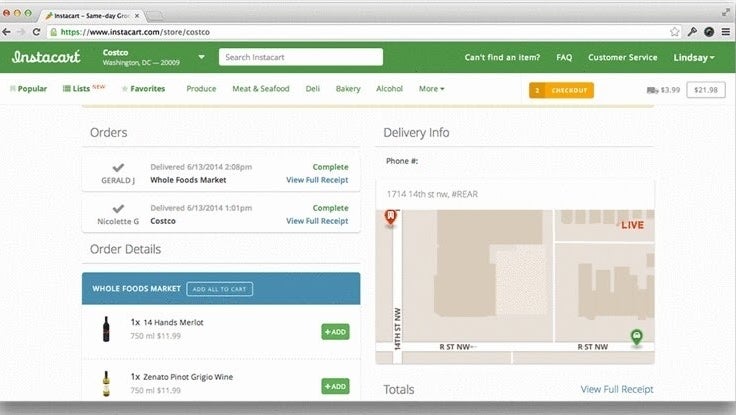Click checkmark beside Nicolette G order
Image resolution: width=736 pixels, height=415 pixels.
pyautogui.click(x=118, y=208)
